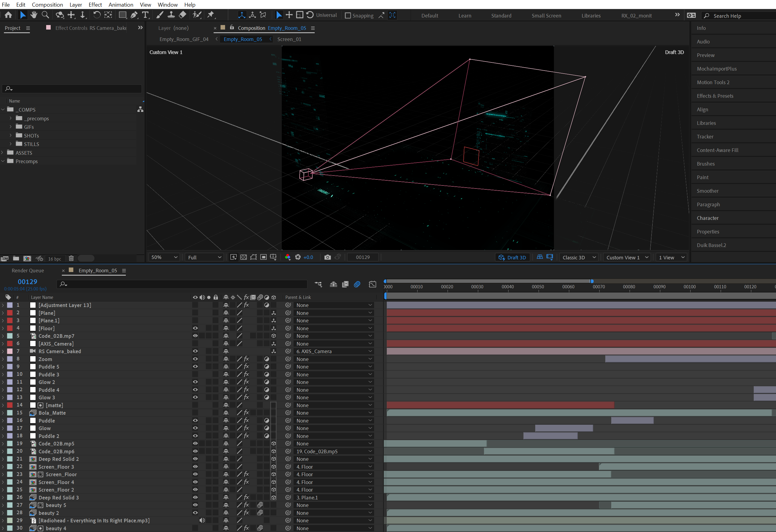Delete selected project items with trash icon
This screenshot has width=776, height=532.
(71, 258)
